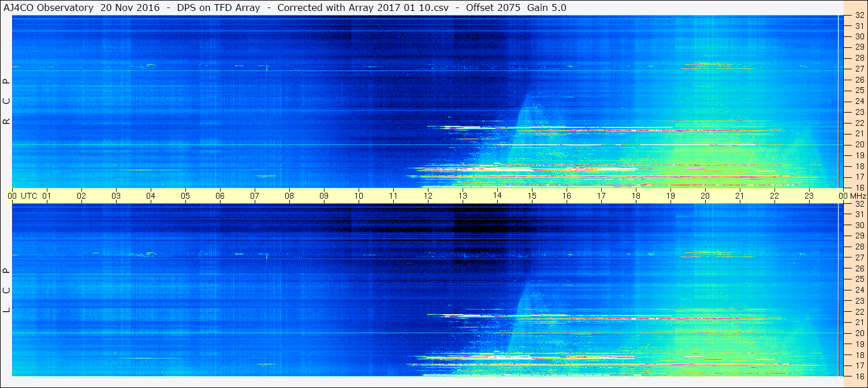
Task: Click the RCP vertical panel label
Action: [7, 102]
